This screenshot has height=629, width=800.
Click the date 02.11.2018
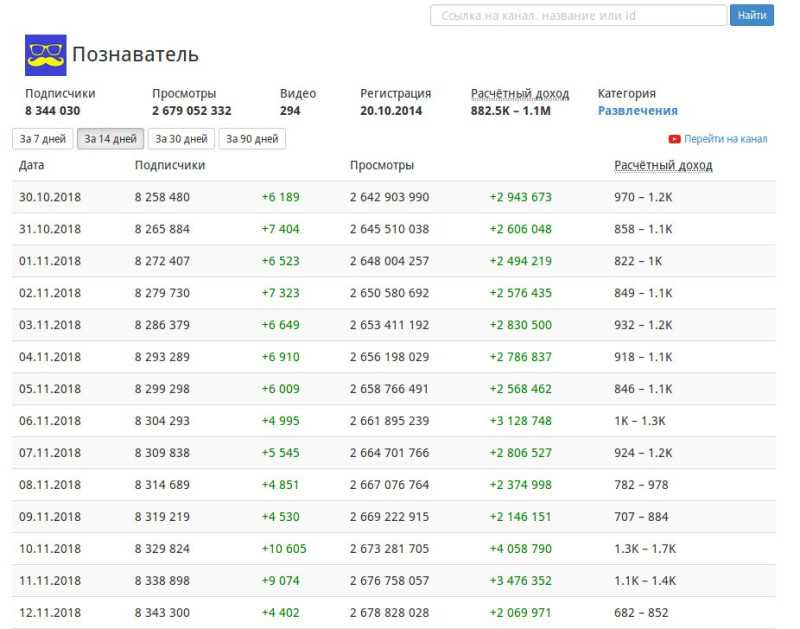pyautogui.click(x=50, y=293)
